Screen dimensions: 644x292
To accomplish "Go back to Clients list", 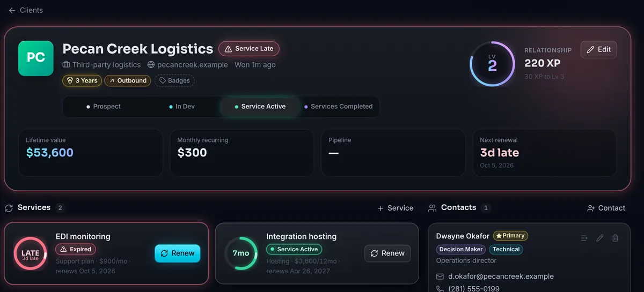I will click(x=26, y=10).
